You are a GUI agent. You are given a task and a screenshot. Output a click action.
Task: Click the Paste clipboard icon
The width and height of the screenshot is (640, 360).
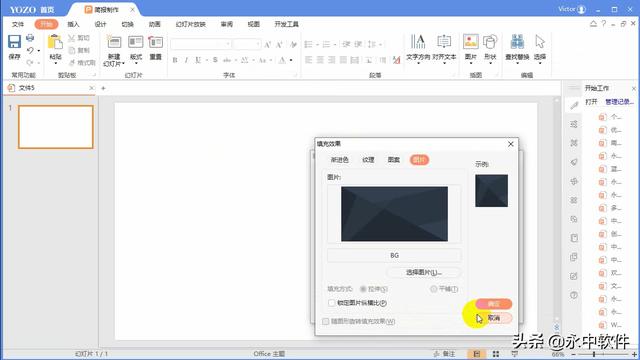[55, 42]
